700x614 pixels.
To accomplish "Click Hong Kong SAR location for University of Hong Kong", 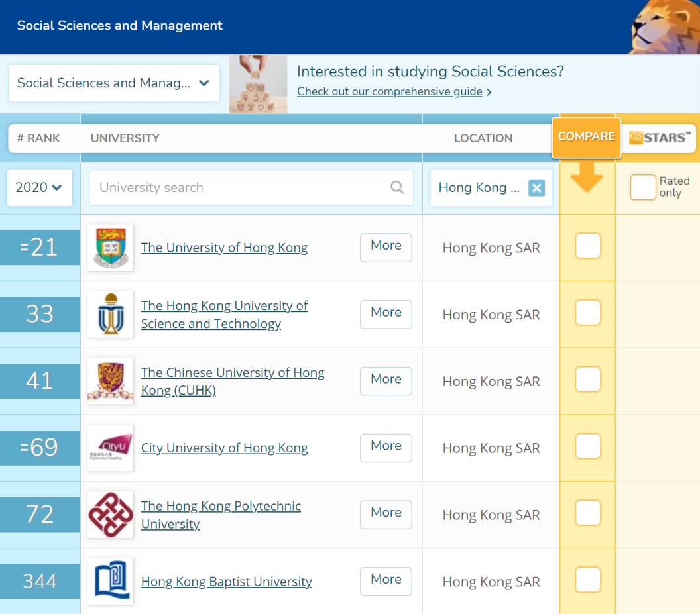I will (x=491, y=248).
